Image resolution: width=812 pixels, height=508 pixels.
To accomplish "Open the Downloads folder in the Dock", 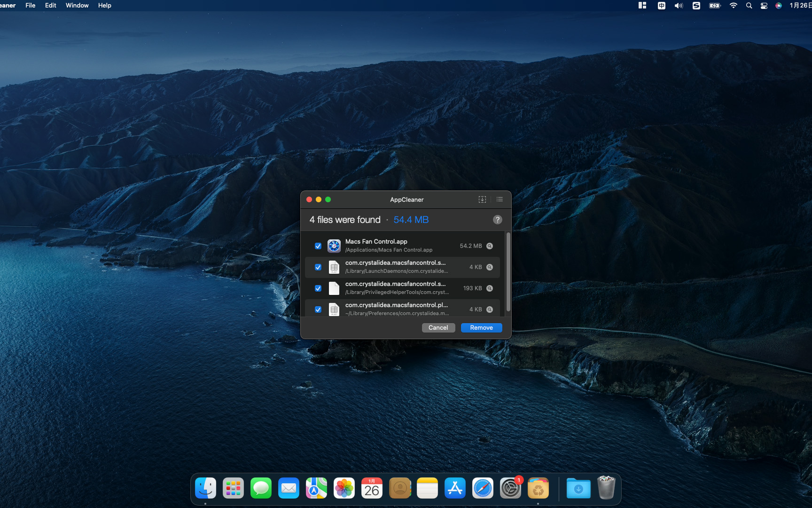I will (x=579, y=488).
